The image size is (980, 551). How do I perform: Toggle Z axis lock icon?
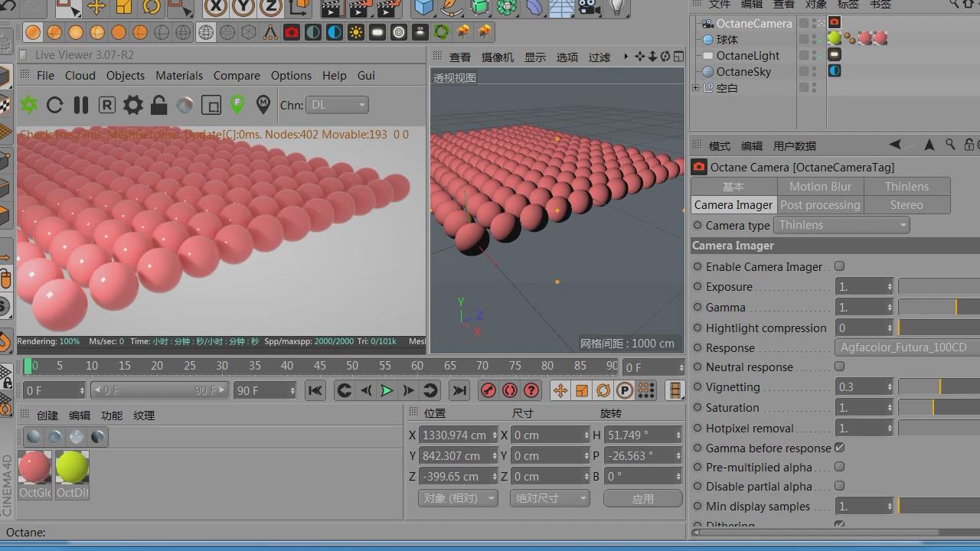[x=271, y=8]
